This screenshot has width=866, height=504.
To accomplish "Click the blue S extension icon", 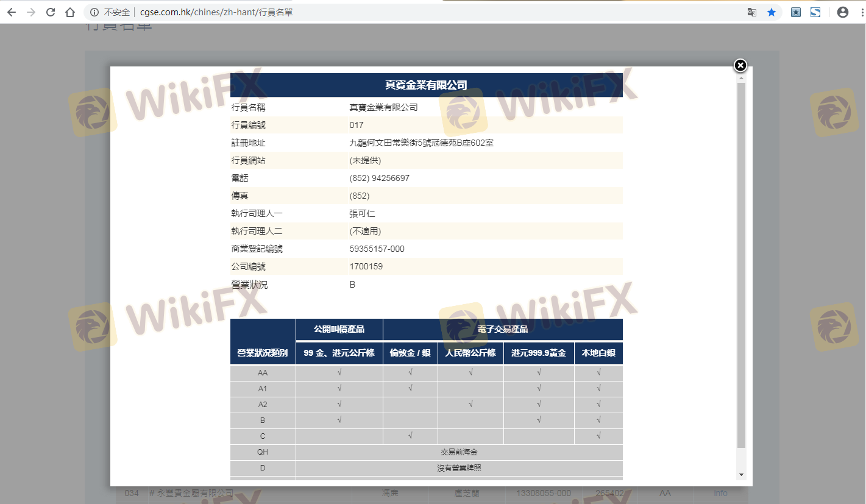I will [815, 12].
